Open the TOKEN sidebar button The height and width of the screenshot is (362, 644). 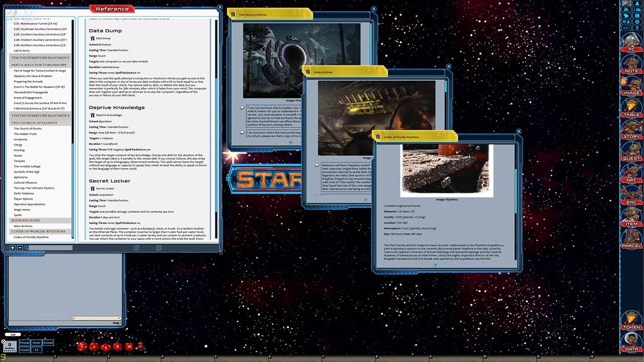coord(631,320)
